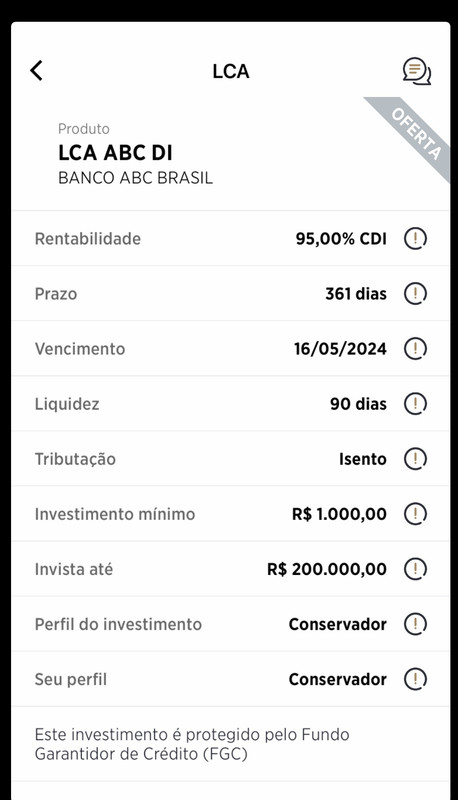The height and width of the screenshot is (800, 458).
Task: Tap the BANCO ABC BRASIL issuer name
Action: click(135, 178)
